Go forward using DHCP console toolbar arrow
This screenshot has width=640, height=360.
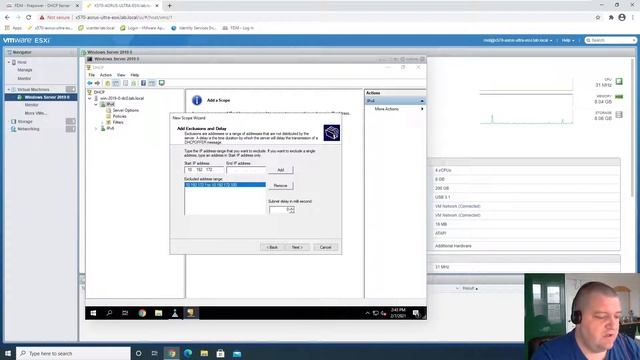(x=97, y=83)
